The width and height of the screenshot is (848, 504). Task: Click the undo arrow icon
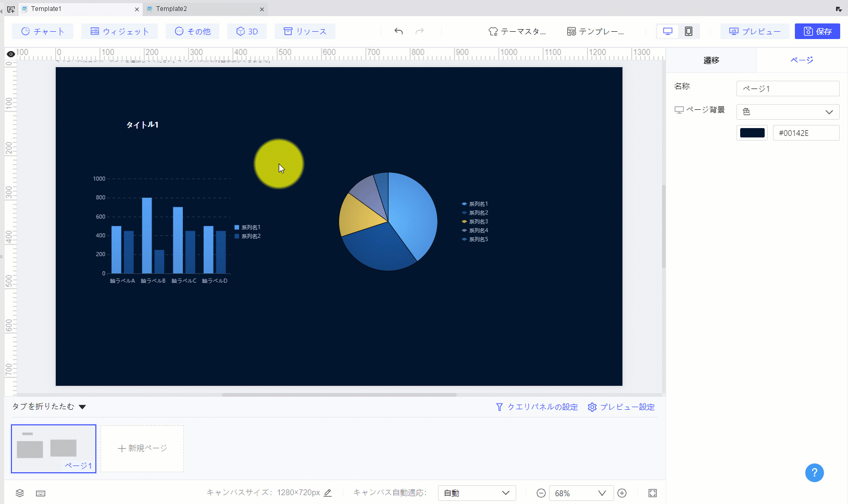[x=398, y=31]
